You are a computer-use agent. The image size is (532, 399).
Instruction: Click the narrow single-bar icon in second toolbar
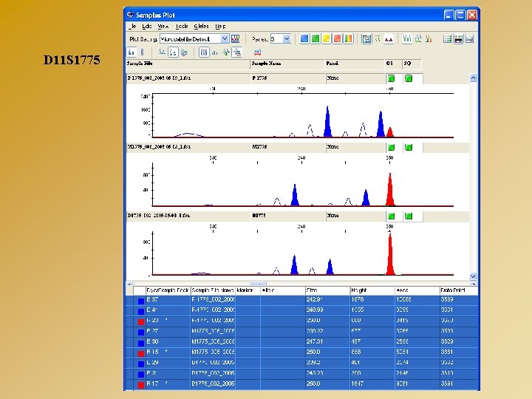pos(143,52)
